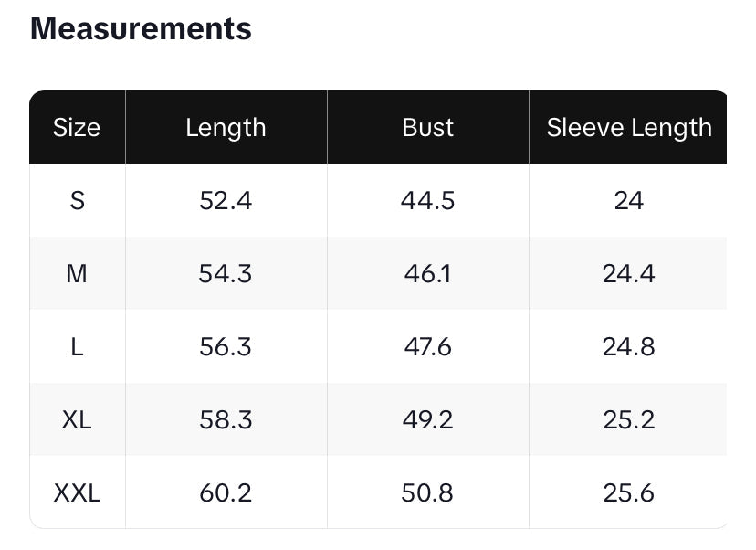The height and width of the screenshot is (550, 756).
Task: Select the Sleeve Length column header
Action: 629,128
